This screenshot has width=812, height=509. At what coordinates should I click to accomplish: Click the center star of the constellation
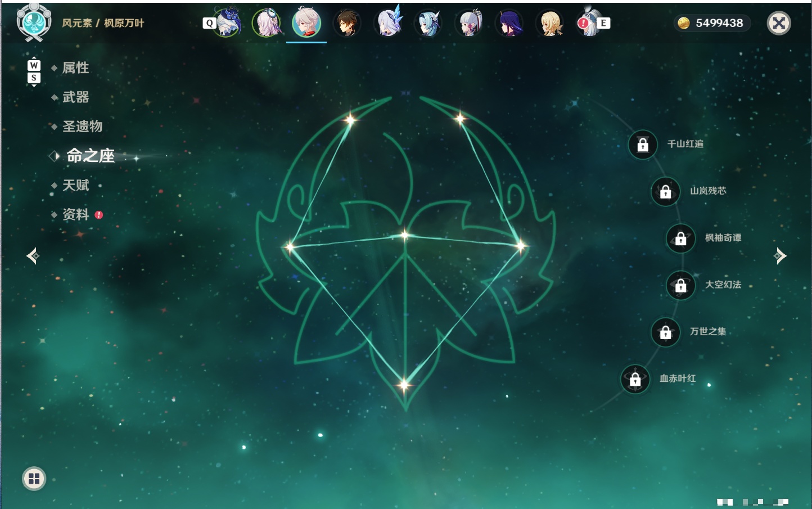click(x=405, y=235)
